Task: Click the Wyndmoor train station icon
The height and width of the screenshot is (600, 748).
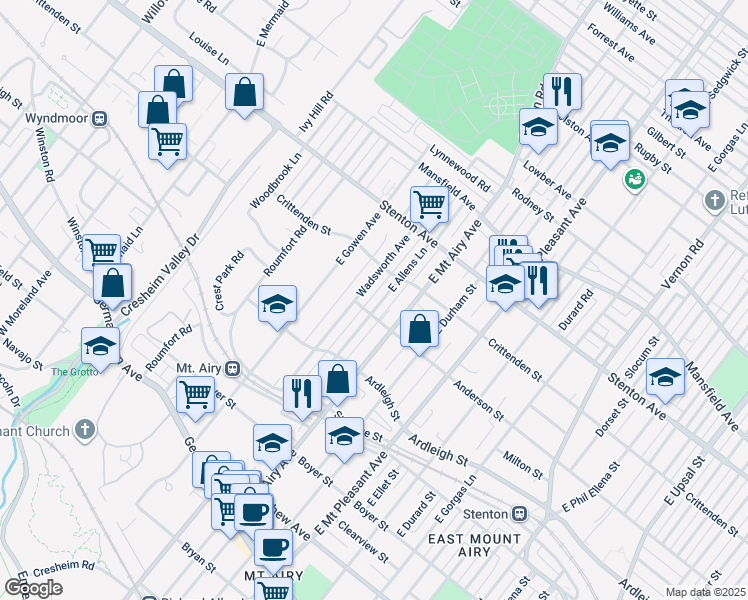Action: click(100, 118)
